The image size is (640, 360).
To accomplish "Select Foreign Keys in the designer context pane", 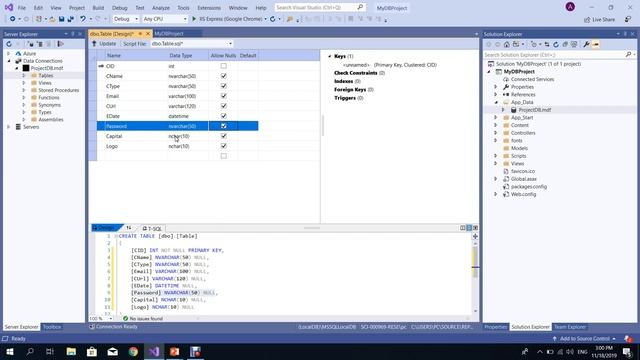I will 350,89.
